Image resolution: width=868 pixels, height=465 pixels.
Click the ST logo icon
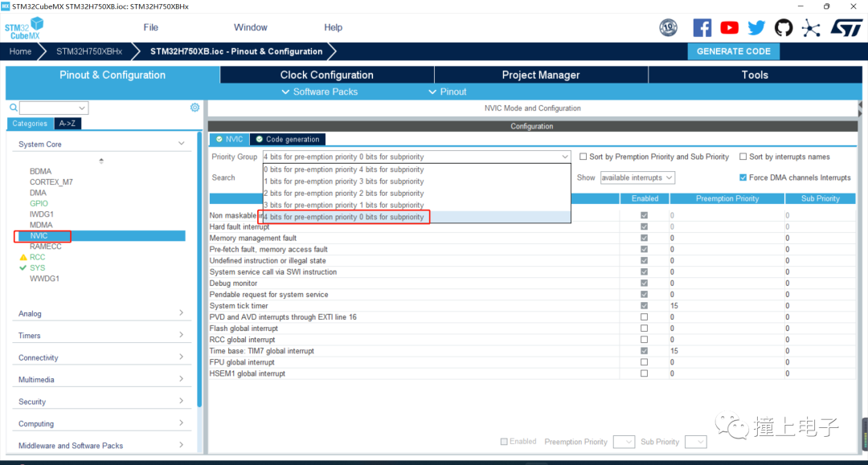tap(846, 27)
